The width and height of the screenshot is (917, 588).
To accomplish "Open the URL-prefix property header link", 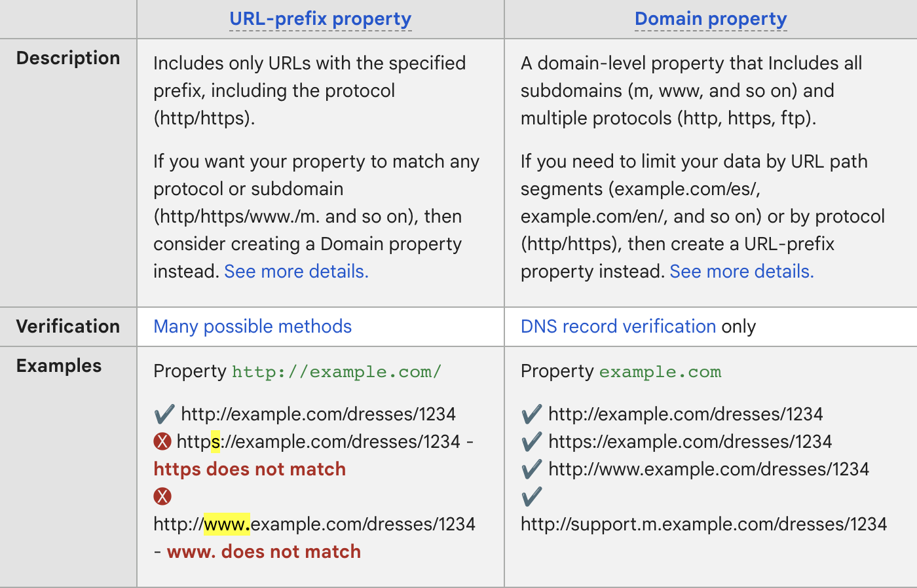I will point(320,19).
